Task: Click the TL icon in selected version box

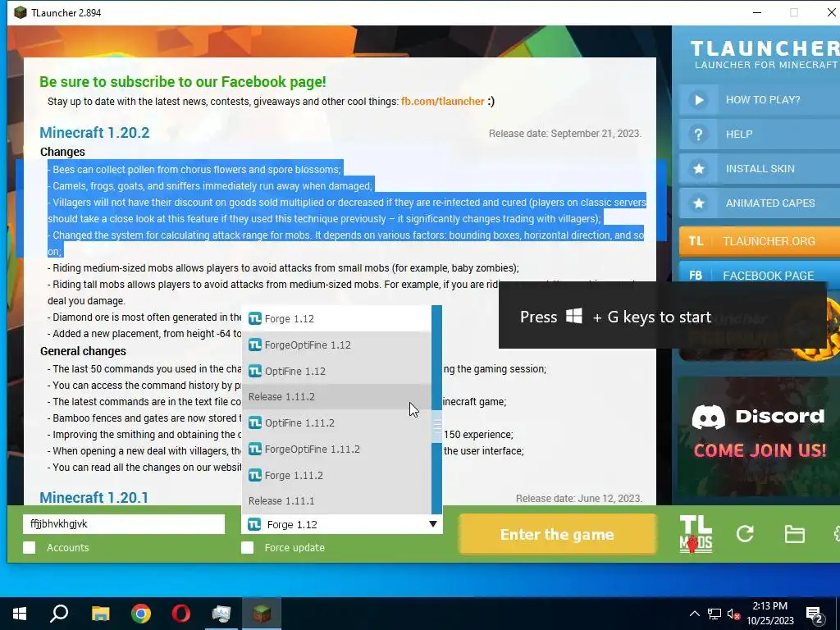Action: click(x=254, y=524)
